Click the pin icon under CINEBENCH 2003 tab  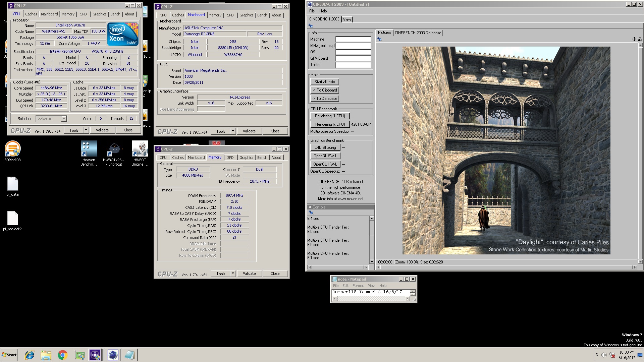point(311,26)
